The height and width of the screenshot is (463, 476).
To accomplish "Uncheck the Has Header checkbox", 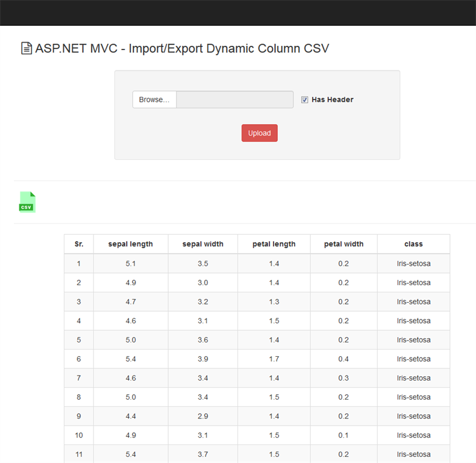I will [304, 99].
